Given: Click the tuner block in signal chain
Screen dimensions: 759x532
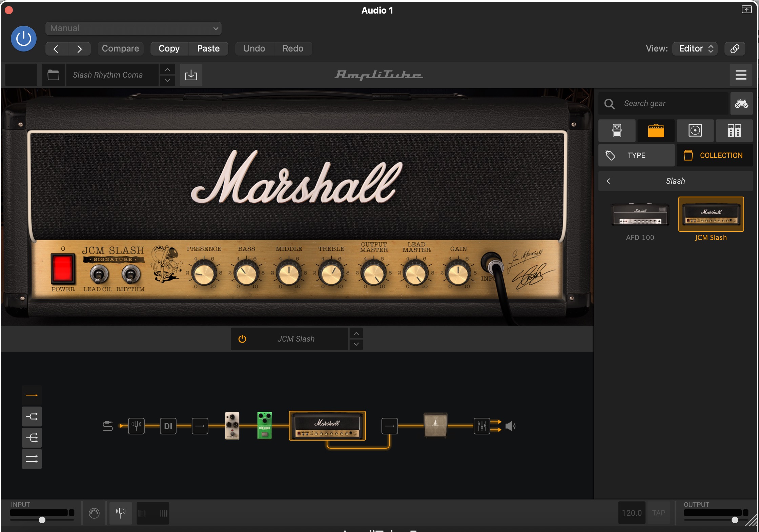Looking at the screenshot, I should [136, 426].
